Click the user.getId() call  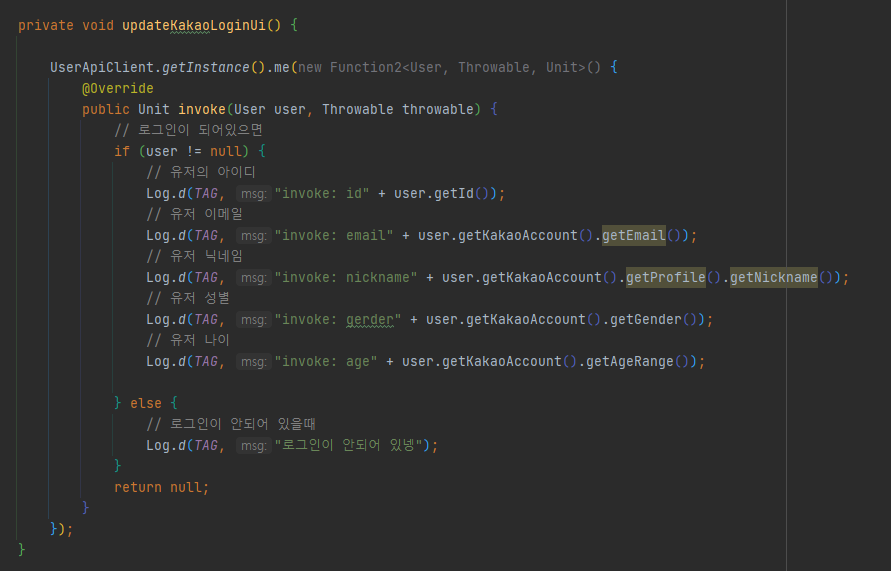click(446, 194)
